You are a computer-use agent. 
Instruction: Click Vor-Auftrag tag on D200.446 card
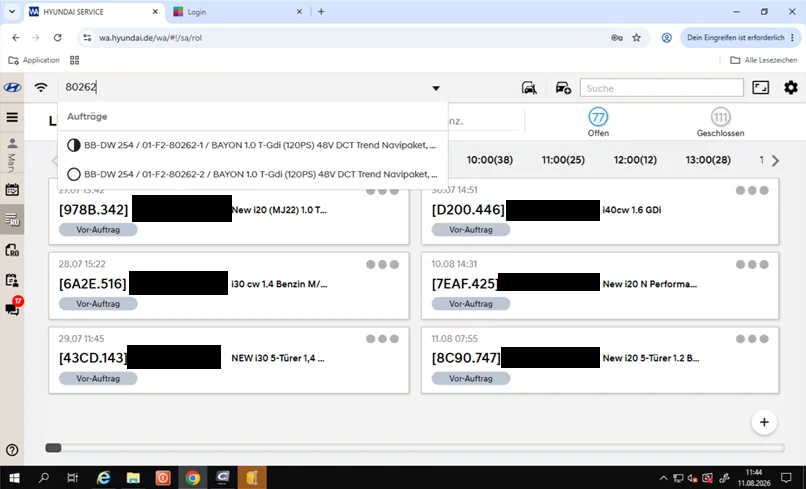click(471, 230)
